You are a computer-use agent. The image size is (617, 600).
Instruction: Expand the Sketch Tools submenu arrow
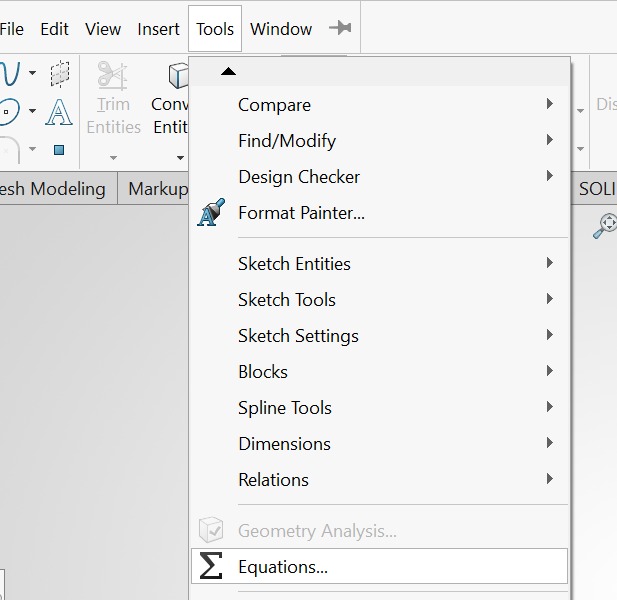pyautogui.click(x=550, y=299)
